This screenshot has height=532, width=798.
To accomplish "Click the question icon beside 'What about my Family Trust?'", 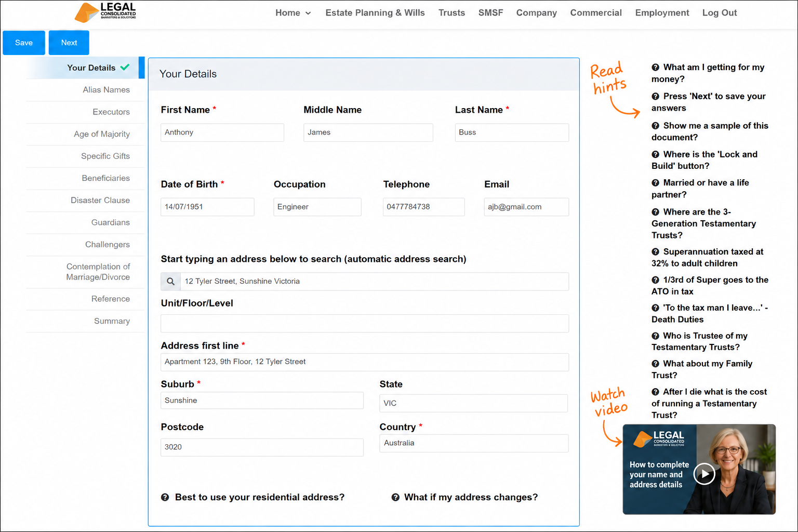I will click(x=656, y=364).
